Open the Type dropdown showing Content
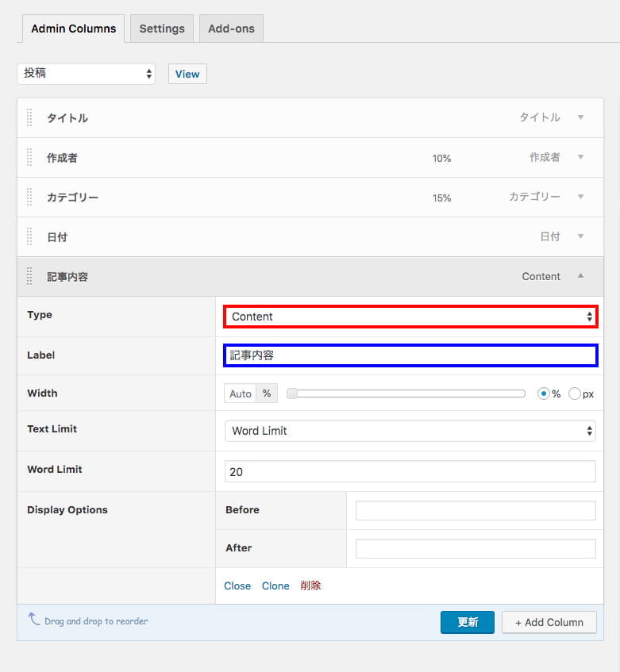The image size is (620, 672). tap(410, 317)
